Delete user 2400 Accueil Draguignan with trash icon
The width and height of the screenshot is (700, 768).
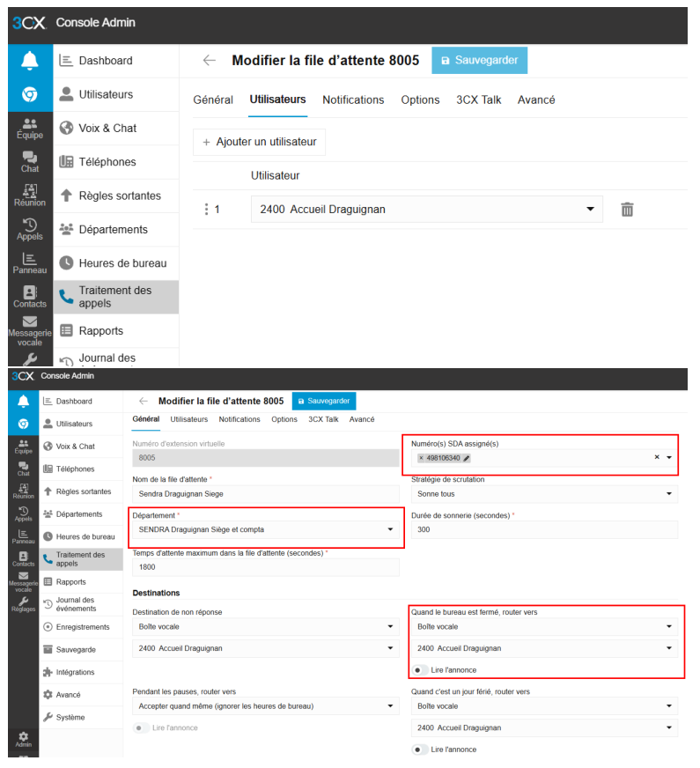[627, 210]
